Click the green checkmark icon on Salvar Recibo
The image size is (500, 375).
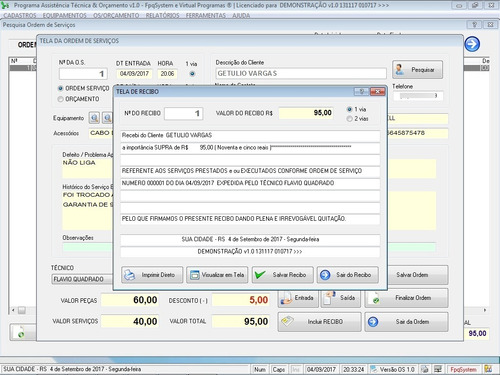260,275
